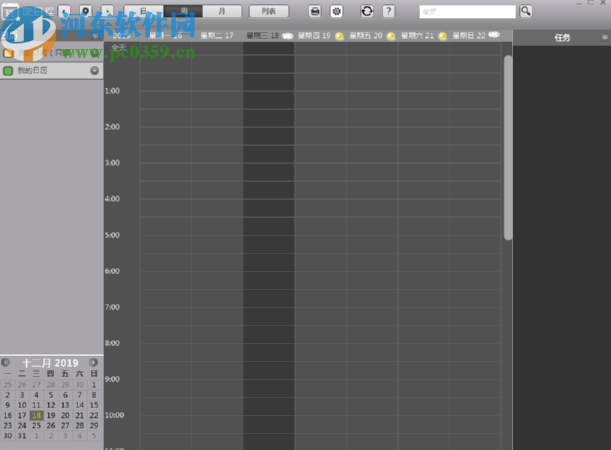611x450 pixels.
Task: Select the 星期日 22 day header
Action: pyautogui.click(x=468, y=35)
